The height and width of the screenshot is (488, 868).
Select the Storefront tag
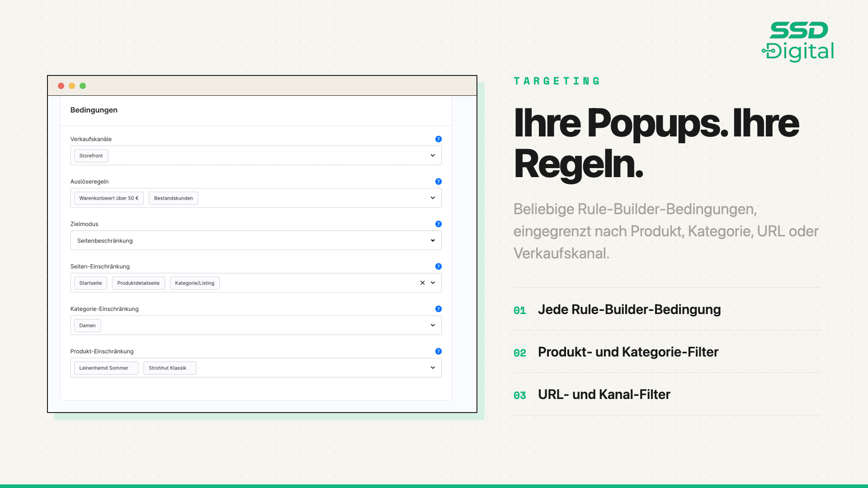(91, 156)
